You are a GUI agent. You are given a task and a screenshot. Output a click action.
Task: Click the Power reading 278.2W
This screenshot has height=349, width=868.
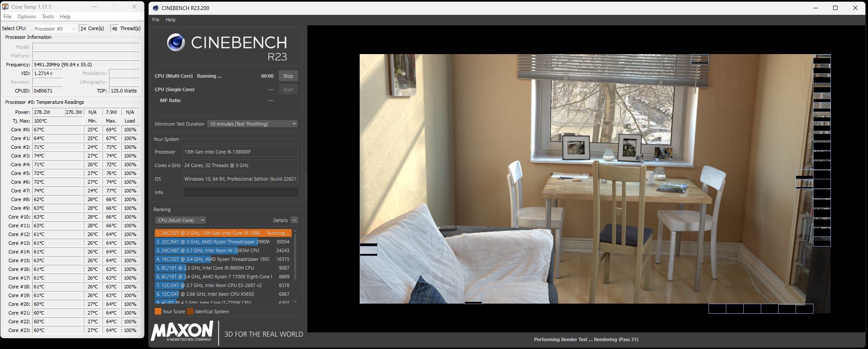pos(48,112)
